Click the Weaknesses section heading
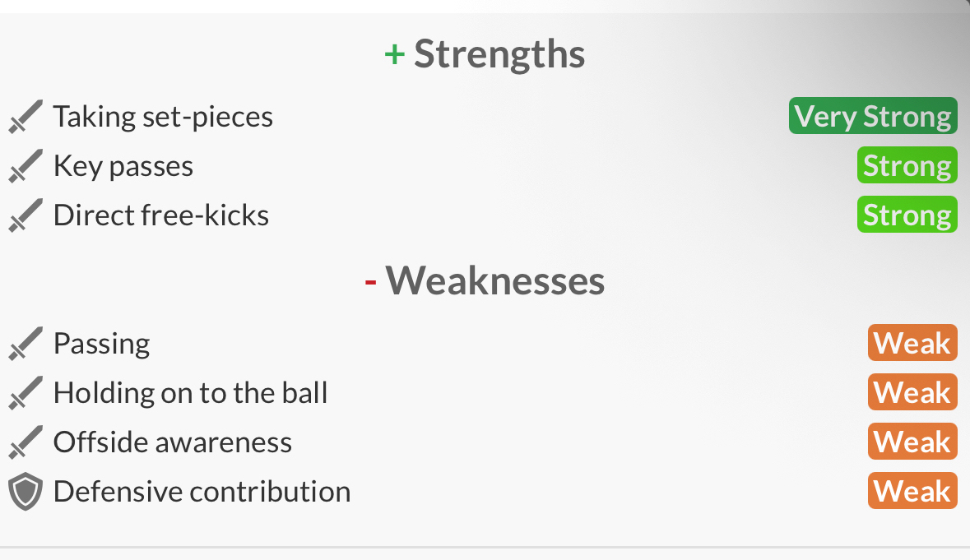This screenshot has width=970, height=560. click(495, 280)
